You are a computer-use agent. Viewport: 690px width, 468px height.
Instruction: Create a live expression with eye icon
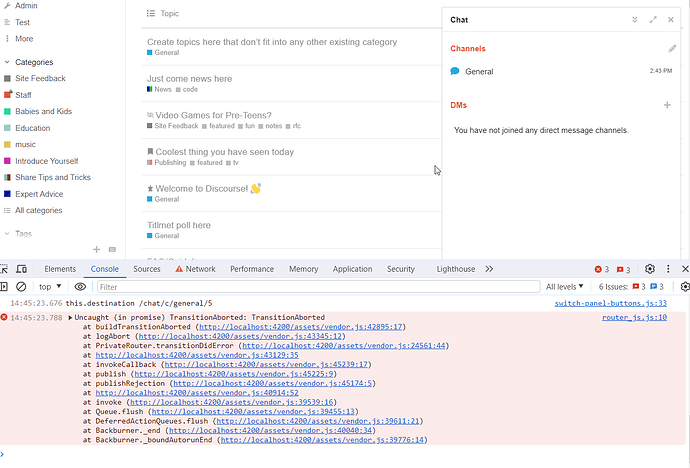80,287
